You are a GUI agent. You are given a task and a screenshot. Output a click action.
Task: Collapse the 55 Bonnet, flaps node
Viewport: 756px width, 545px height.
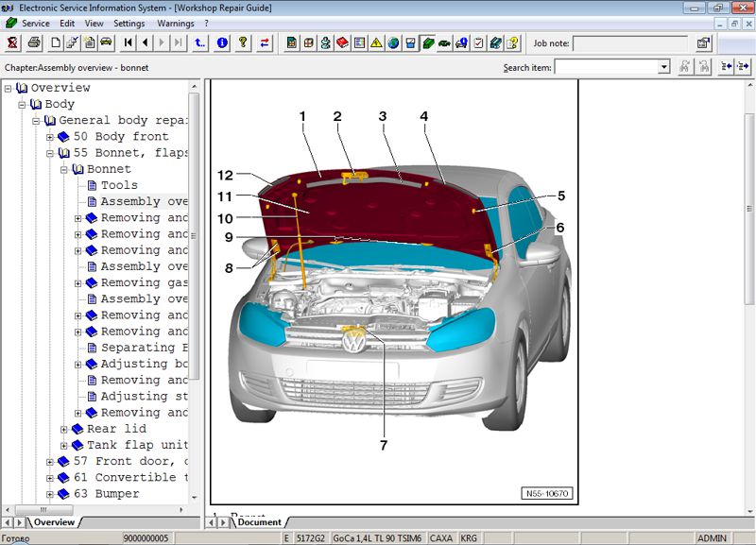[50, 154]
